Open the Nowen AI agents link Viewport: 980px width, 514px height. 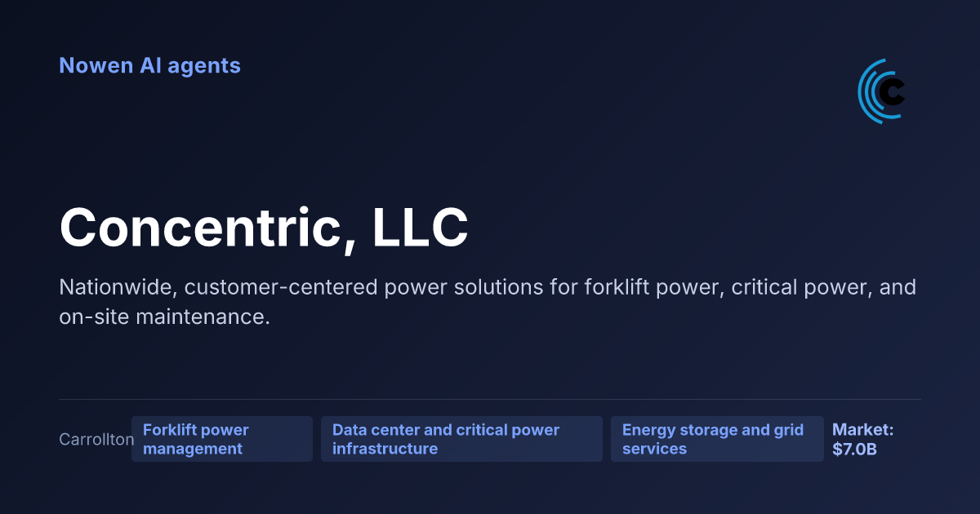(149, 65)
